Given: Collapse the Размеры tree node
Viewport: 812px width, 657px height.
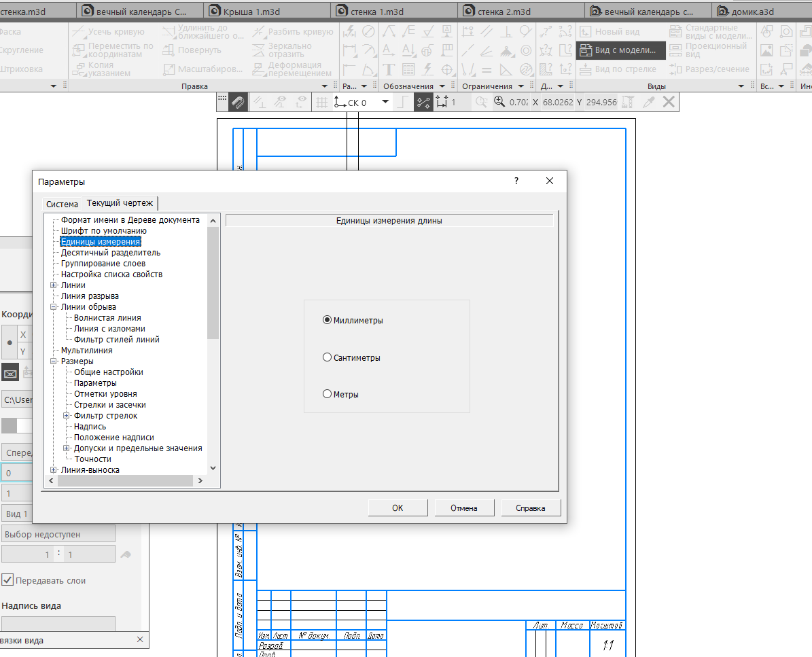Looking at the screenshot, I should (53, 361).
